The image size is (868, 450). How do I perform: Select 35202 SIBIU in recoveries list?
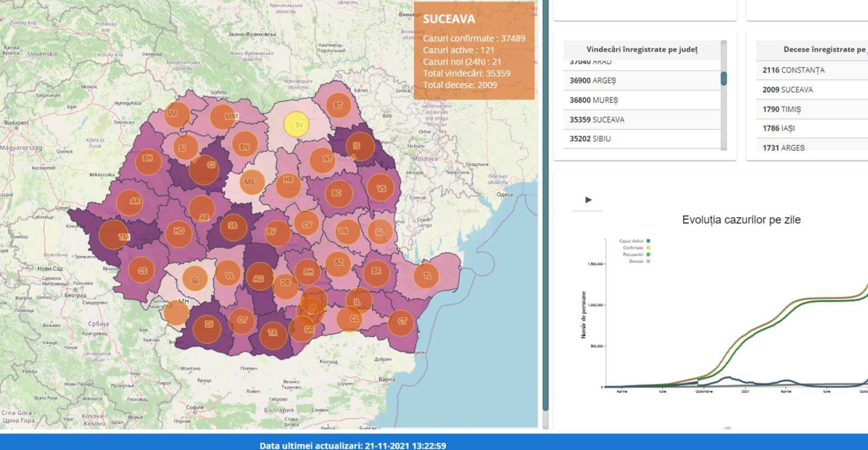pos(642,139)
